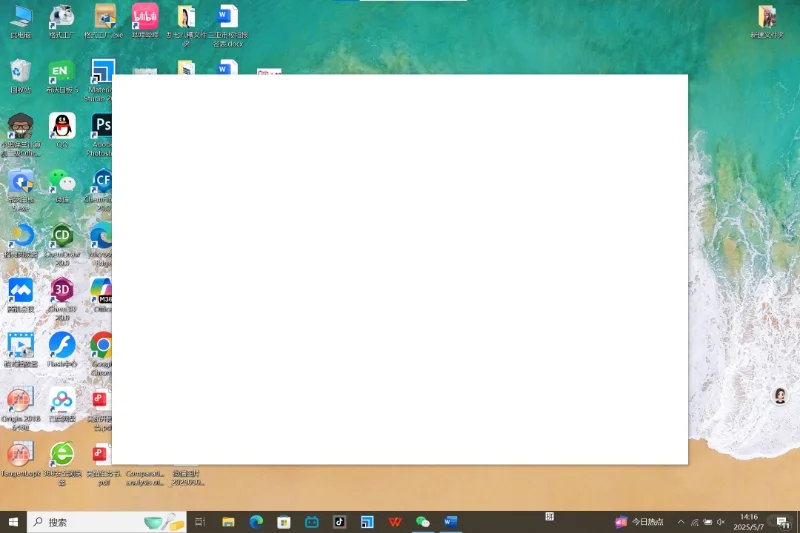Click the taskbar search box

pos(107,522)
